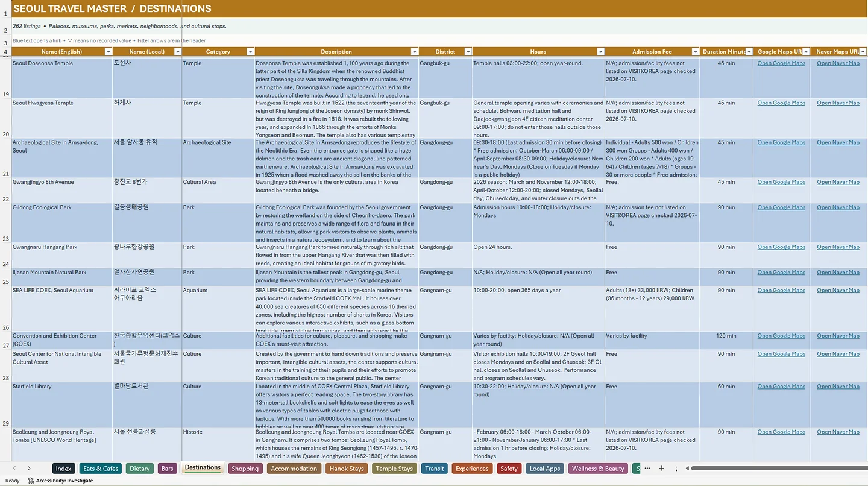Open the Eats & Cafes sheet tab
This screenshot has height=486, width=868.
point(101,469)
